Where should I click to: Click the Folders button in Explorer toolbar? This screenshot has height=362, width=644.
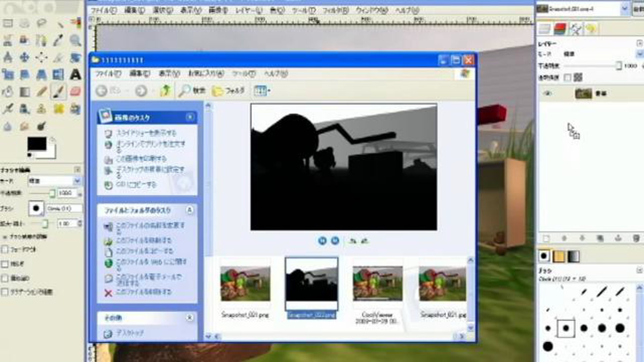pyautogui.click(x=228, y=91)
